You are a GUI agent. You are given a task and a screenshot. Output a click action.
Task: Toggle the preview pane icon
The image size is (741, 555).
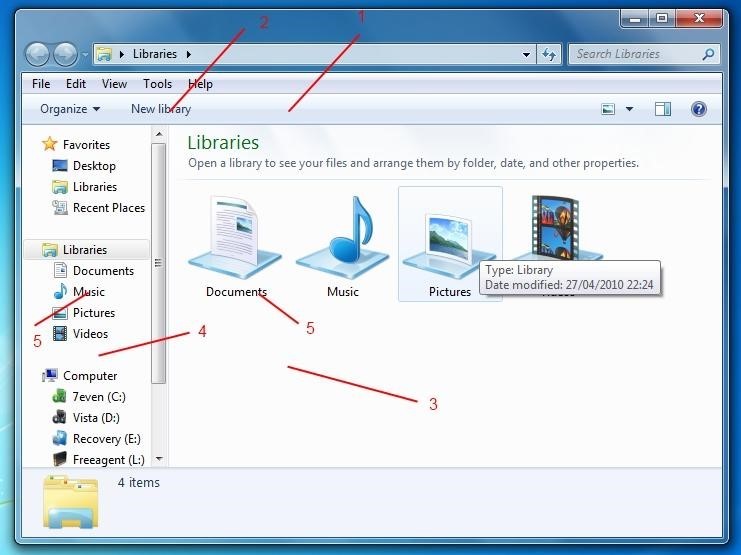(662, 109)
